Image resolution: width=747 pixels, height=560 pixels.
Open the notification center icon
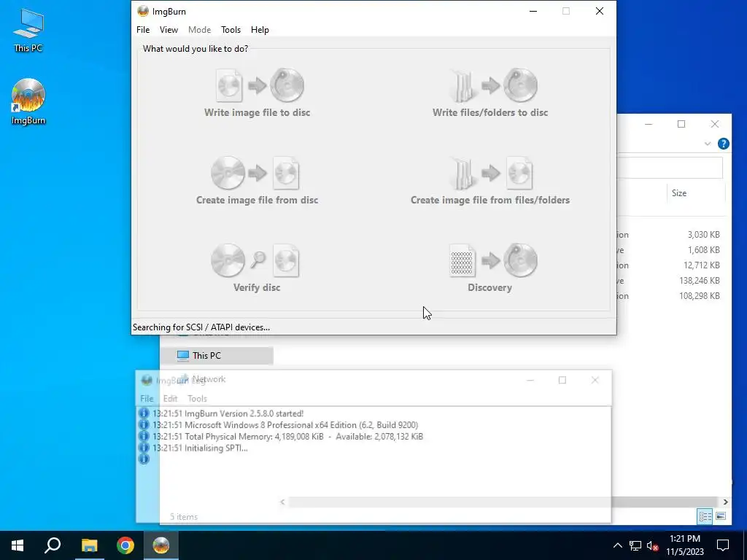(723, 545)
